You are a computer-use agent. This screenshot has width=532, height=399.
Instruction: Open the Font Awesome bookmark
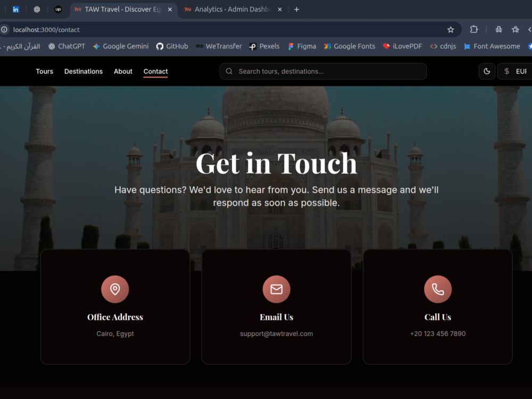click(492, 46)
